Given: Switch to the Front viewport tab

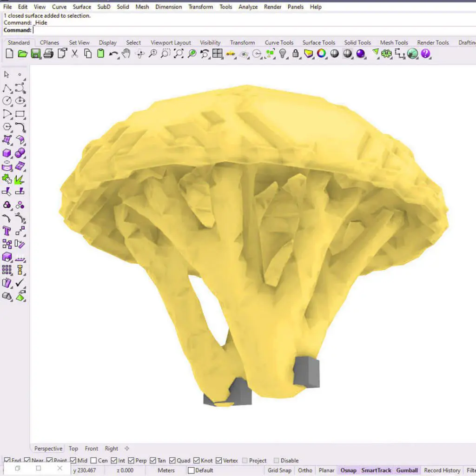Looking at the screenshot, I should coord(92,449).
